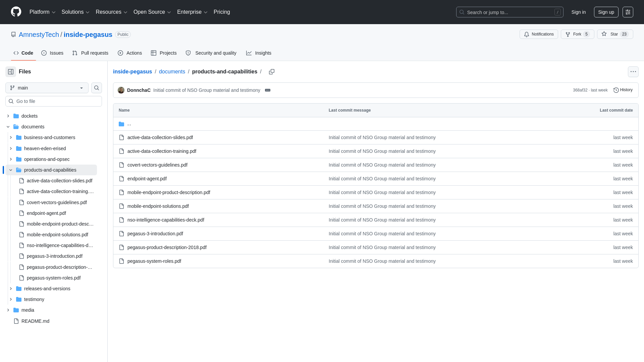
Task: Open commit 368af32 link
Action: point(580,90)
